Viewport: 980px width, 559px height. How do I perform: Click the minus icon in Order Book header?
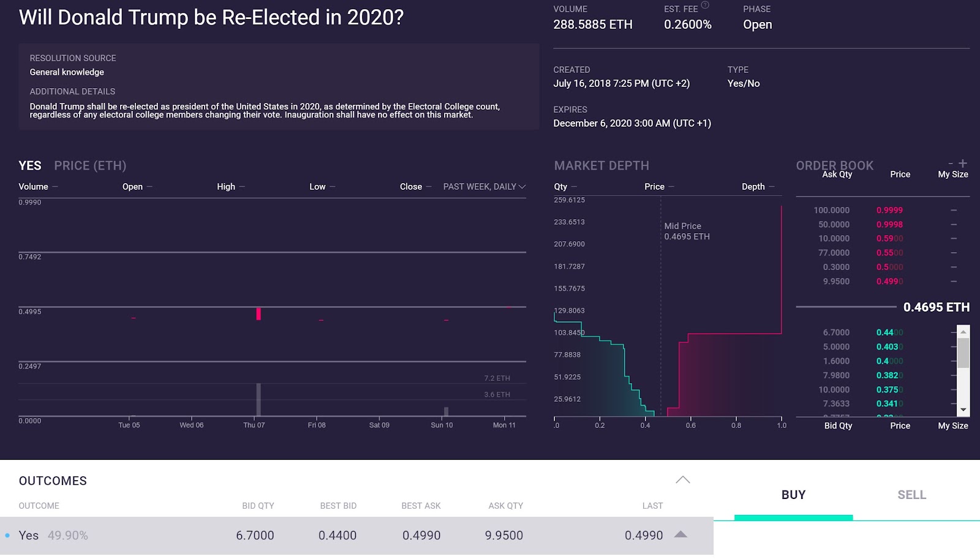point(951,163)
